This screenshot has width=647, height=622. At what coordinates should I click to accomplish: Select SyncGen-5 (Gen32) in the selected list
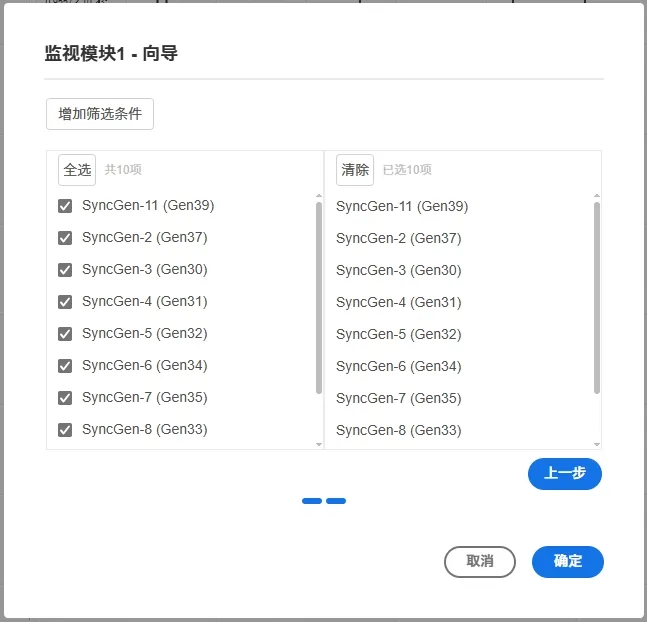click(x=399, y=334)
